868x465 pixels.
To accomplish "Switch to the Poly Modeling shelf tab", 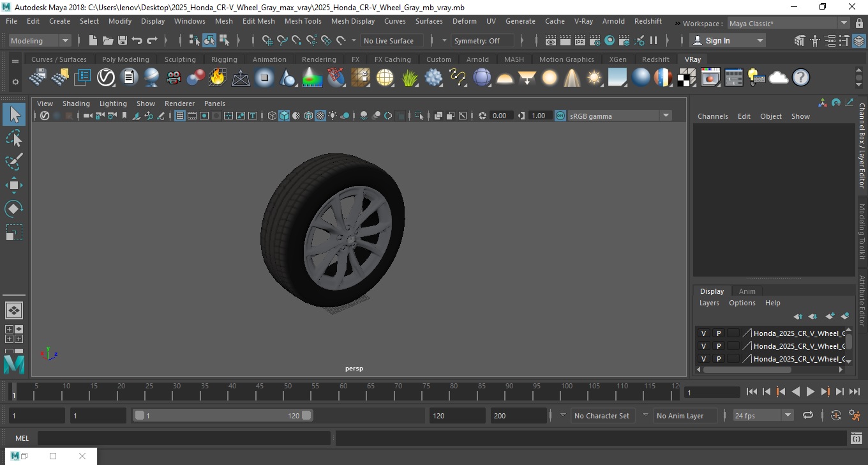I will pyautogui.click(x=125, y=59).
